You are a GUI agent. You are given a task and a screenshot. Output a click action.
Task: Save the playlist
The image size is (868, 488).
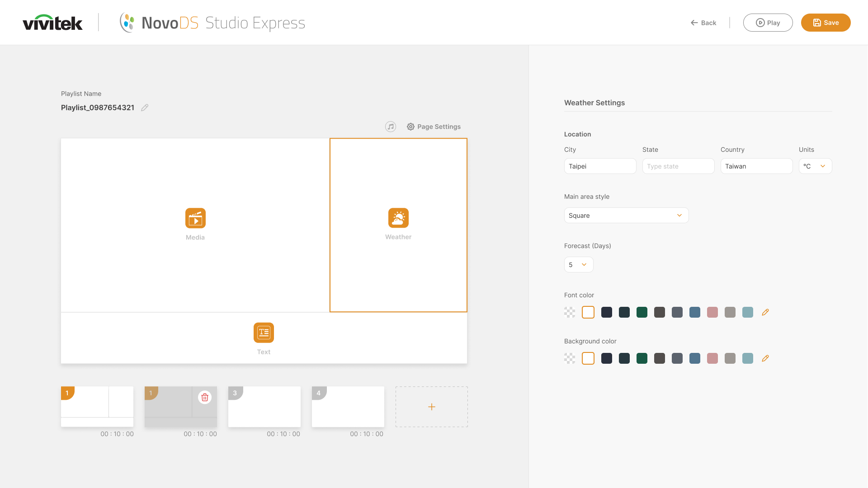click(826, 23)
